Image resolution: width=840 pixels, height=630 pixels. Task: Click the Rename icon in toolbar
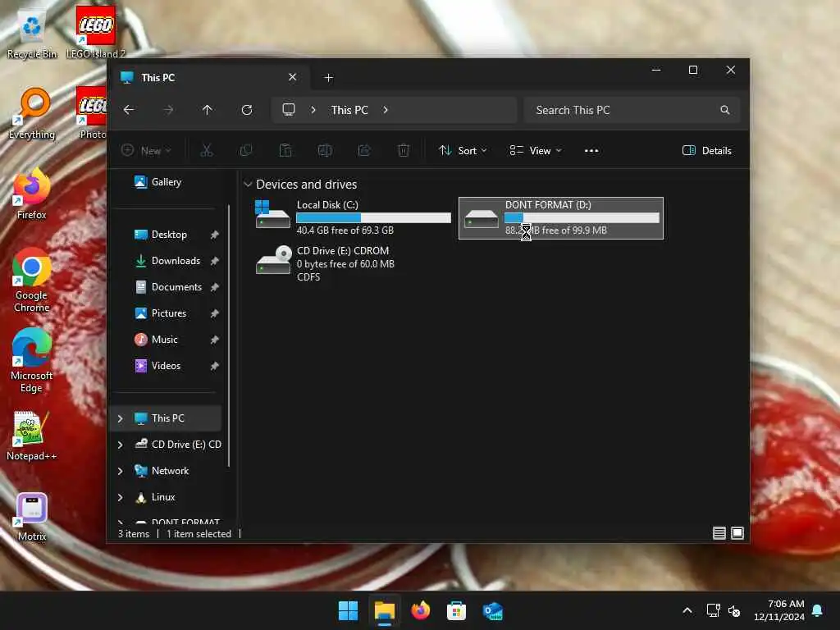pos(325,151)
